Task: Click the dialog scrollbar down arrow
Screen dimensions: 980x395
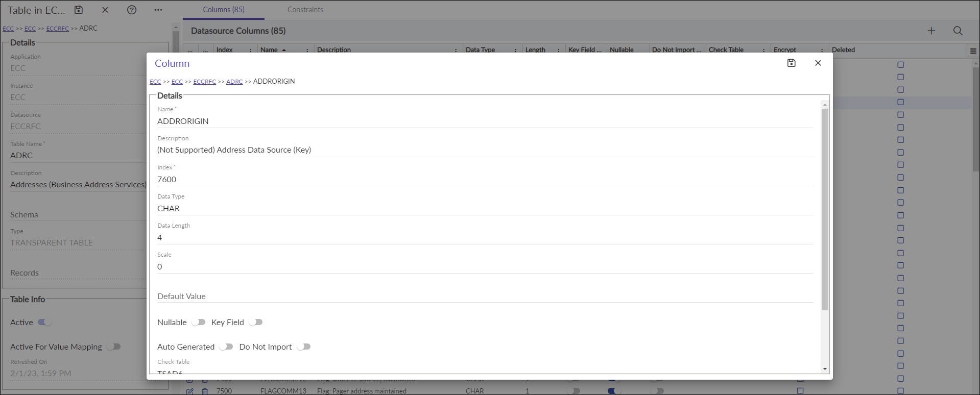Action: pos(825,369)
